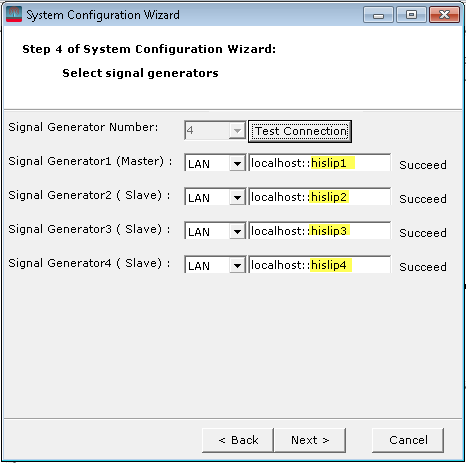Expand Signal Generator3 Slave interface dropdown
Image resolution: width=466 pixels, height=463 pixels.
(x=237, y=232)
